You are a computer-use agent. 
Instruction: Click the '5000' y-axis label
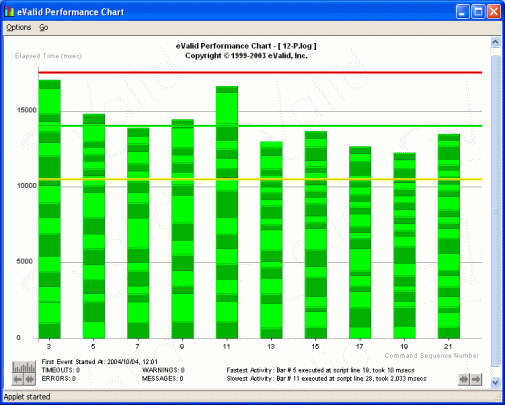pyautogui.click(x=25, y=261)
